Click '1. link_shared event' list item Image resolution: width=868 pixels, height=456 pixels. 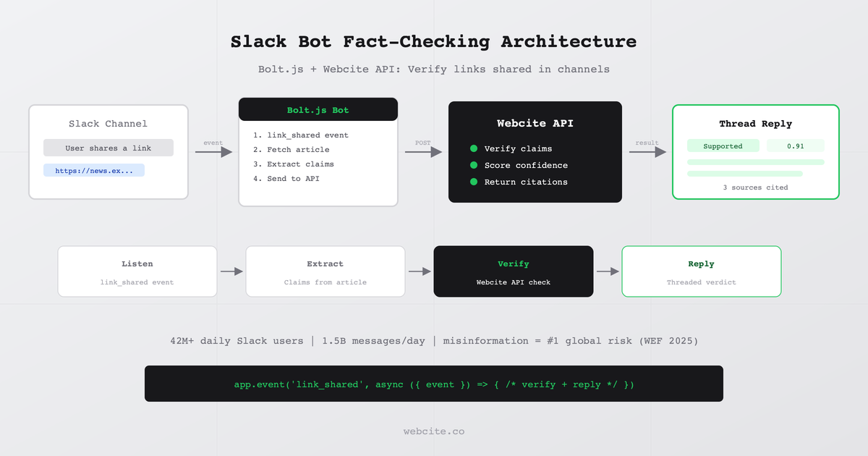tap(301, 135)
